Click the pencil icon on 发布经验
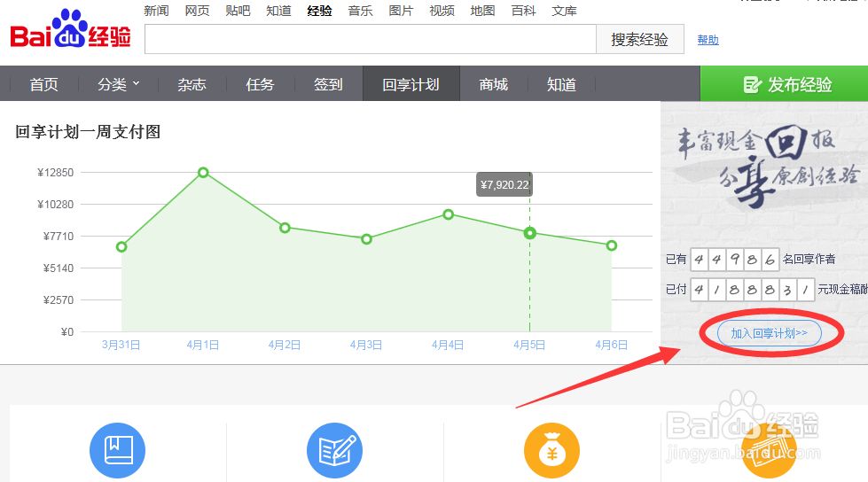This screenshot has width=868, height=482. 753,85
